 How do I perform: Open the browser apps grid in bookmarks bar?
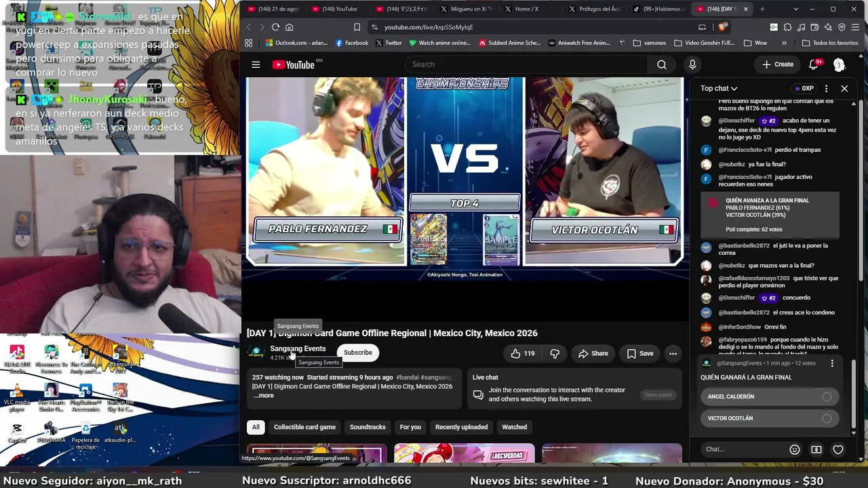pyautogui.click(x=249, y=43)
